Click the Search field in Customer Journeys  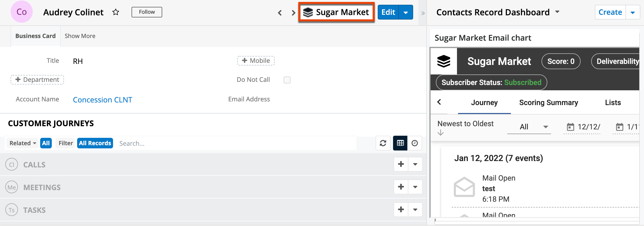(x=236, y=143)
